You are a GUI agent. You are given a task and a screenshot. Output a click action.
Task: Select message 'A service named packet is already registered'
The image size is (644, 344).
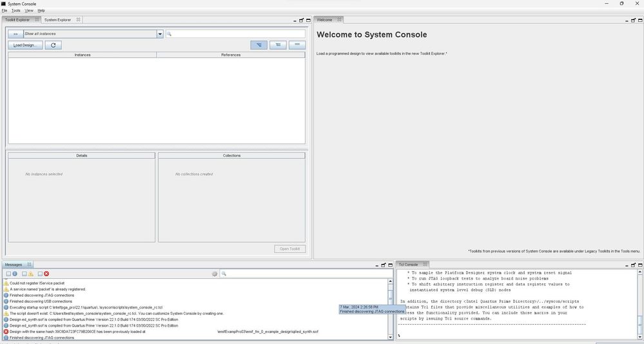(x=48, y=289)
